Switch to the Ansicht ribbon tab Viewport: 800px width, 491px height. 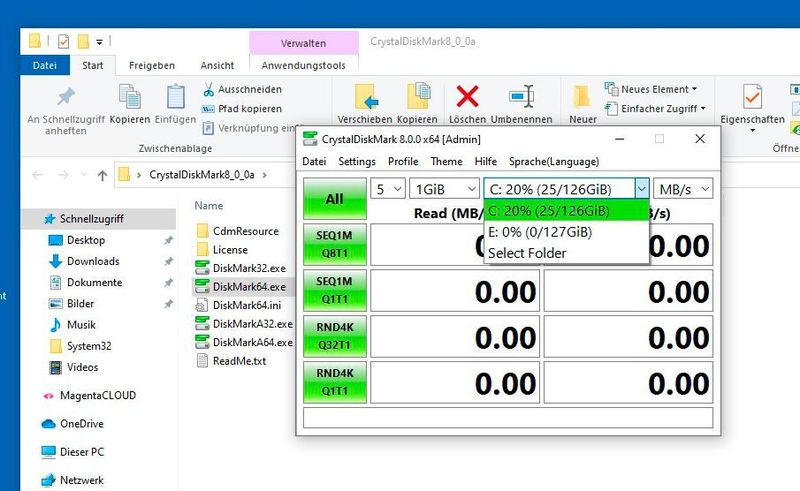pos(217,65)
